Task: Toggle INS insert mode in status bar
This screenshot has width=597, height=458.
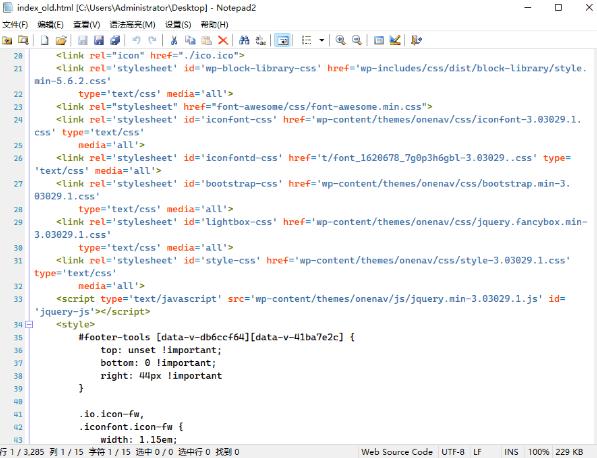Action: click(x=511, y=452)
